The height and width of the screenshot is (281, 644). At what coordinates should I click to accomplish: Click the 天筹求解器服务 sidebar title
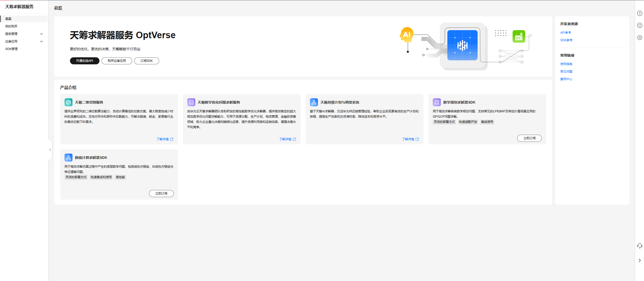19,7
